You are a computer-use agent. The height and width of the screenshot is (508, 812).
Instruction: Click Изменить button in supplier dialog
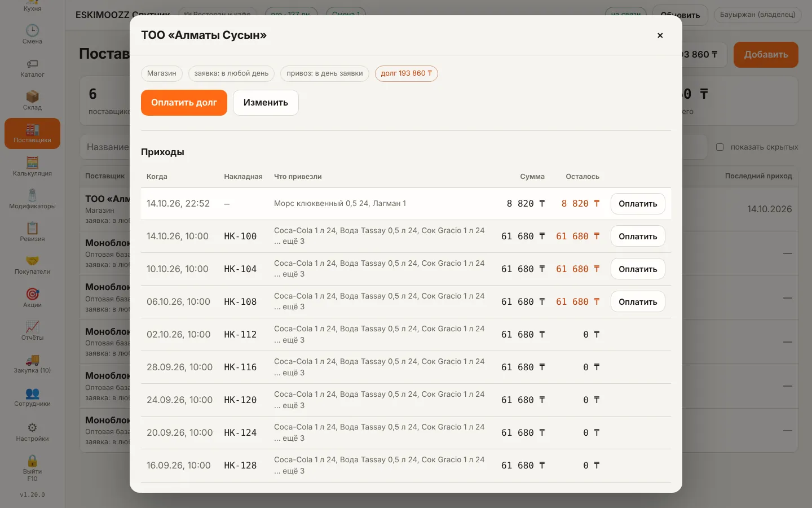coord(266,103)
